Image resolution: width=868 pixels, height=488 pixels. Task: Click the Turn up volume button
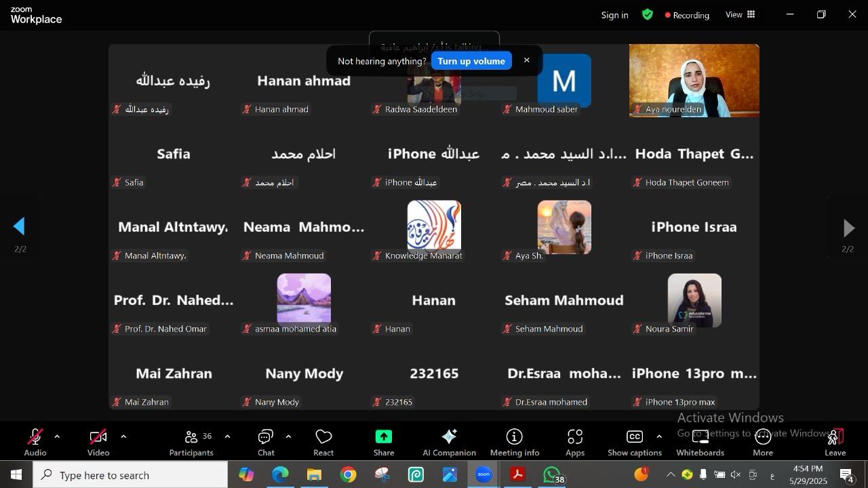point(471,61)
